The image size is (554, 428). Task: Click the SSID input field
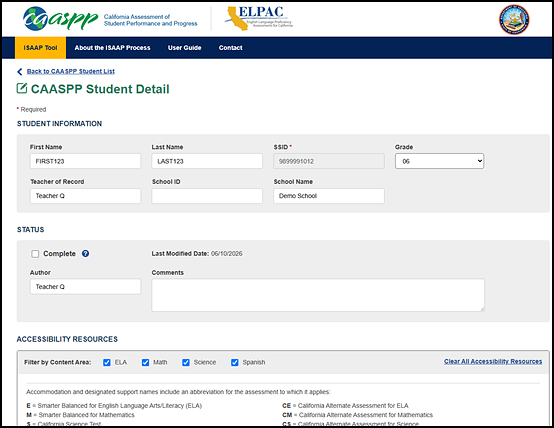(329, 161)
